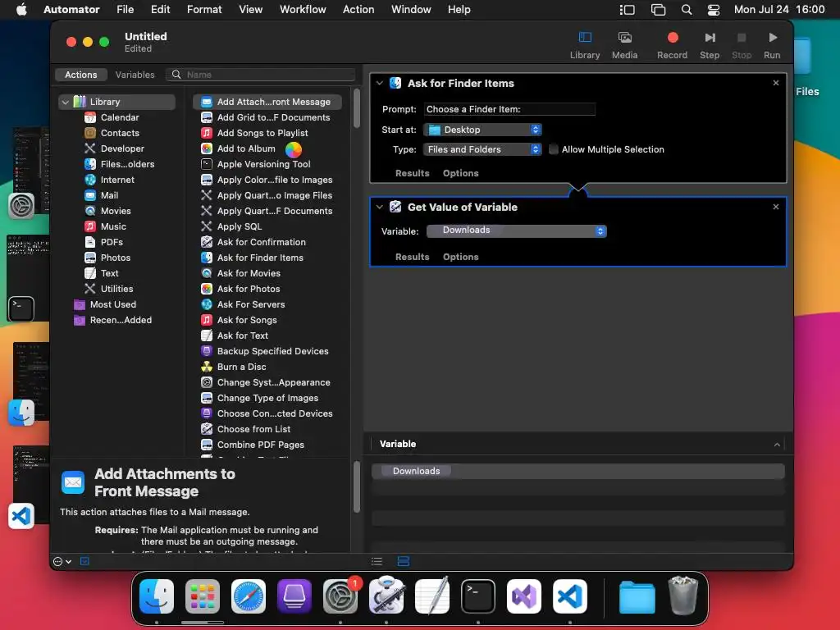The image size is (840, 630).
Task: Collapse the Ask for Finder Items action
Action: tap(379, 83)
